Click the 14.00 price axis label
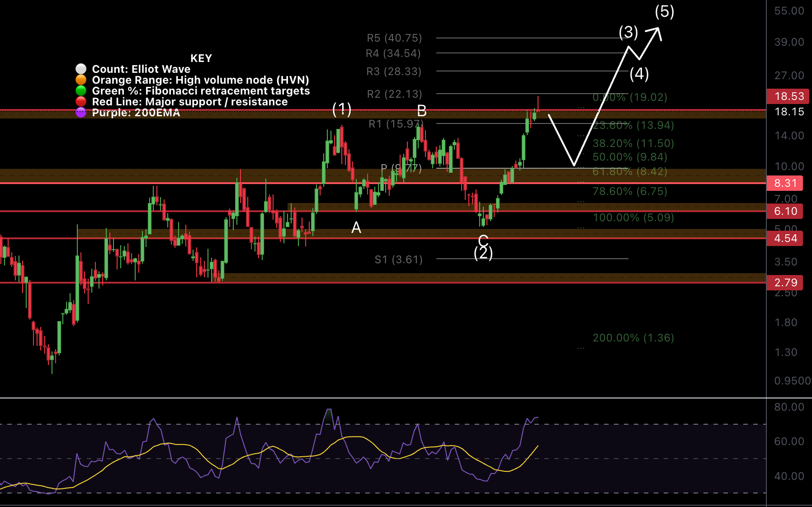812x507 pixels. tap(789, 136)
